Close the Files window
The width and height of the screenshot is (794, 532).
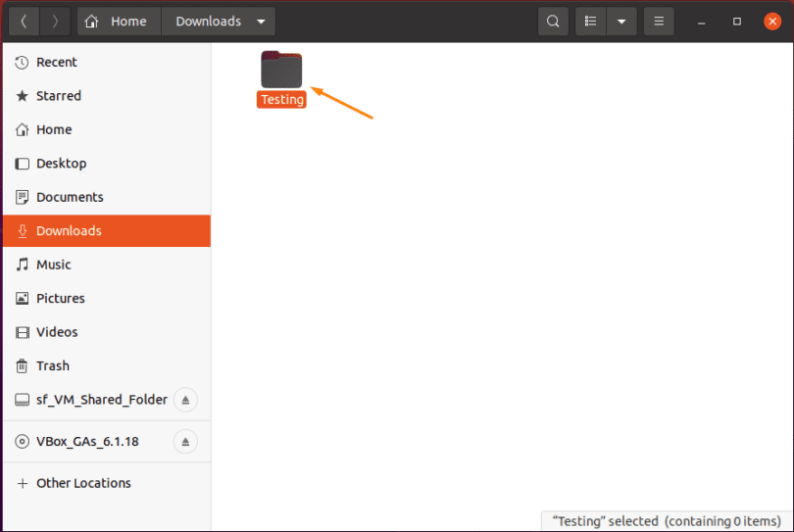pos(772,22)
